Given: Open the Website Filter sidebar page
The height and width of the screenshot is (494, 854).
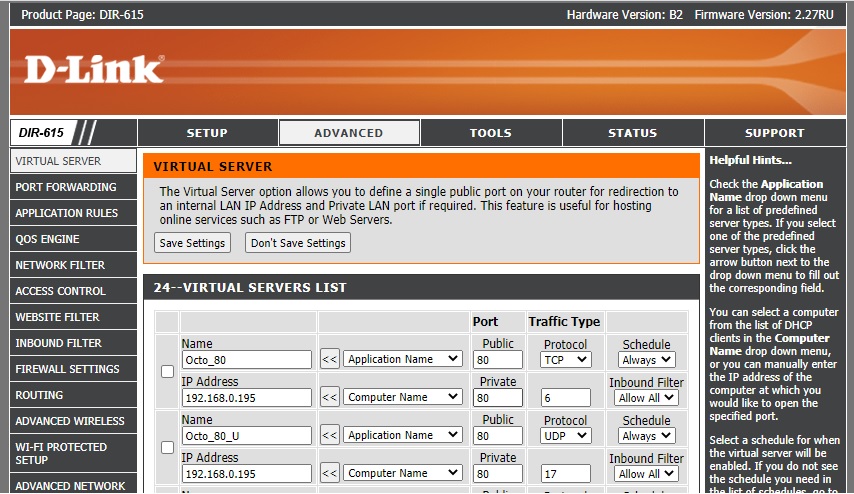Looking at the screenshot, I should (73, 317).
